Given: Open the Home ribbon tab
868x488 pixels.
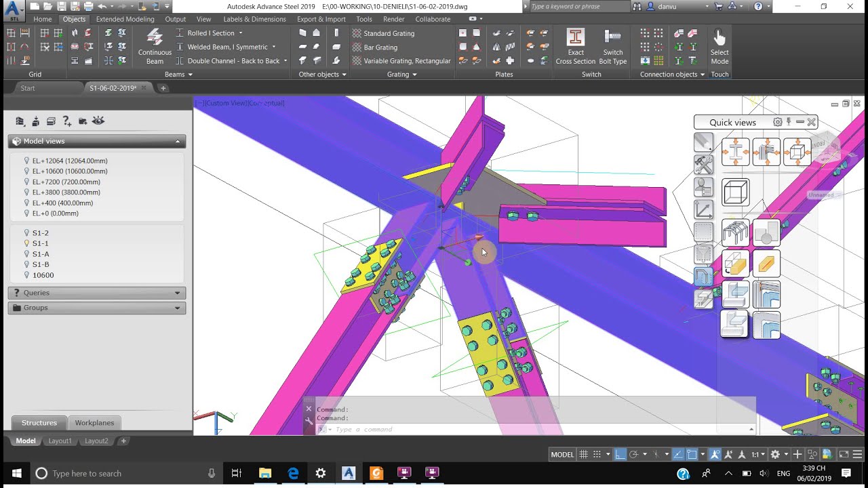Looking at the screenshot, I should pyautogui.click(x=42, y=19).
